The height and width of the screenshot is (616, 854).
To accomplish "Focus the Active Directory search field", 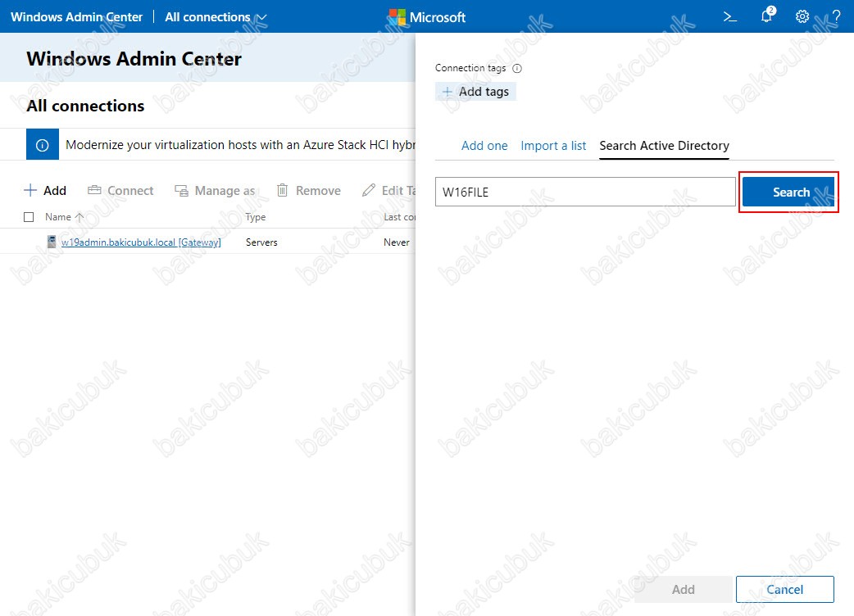I will coord(585,192).
